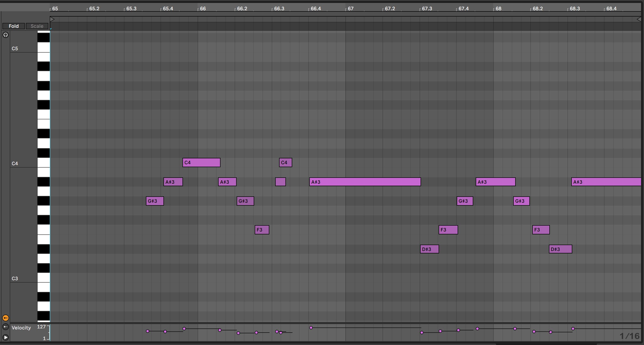Viewport: 644px width, 345px height.
Task: Click velocity marker of A#3 at 68.3
Action: [x=573, y=328]
